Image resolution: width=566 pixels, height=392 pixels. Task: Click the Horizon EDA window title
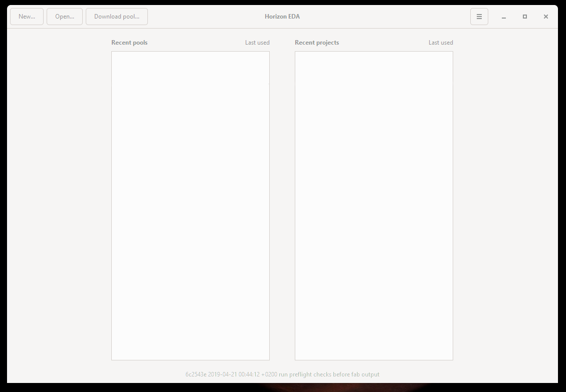tap(282, 17)
